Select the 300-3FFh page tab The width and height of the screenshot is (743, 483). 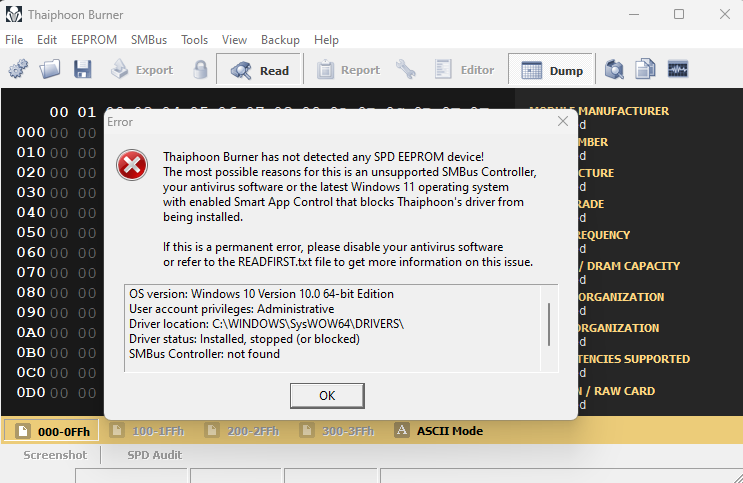click(x=337, y=431)
